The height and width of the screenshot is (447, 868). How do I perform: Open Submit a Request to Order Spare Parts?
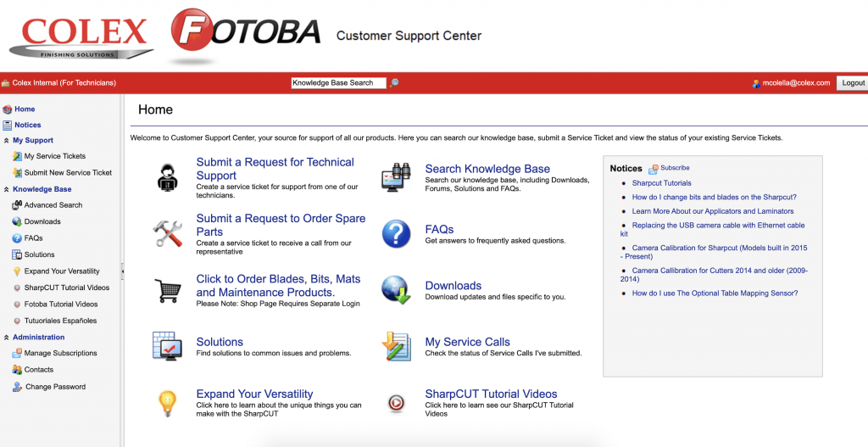point(281,225)
